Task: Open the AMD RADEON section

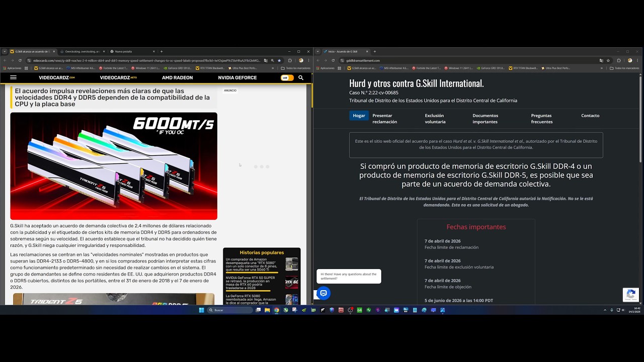Action: tap(177, 78)
